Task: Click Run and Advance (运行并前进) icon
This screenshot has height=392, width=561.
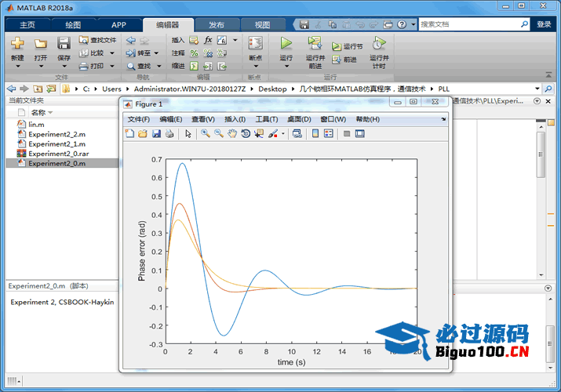Action: 315,43
